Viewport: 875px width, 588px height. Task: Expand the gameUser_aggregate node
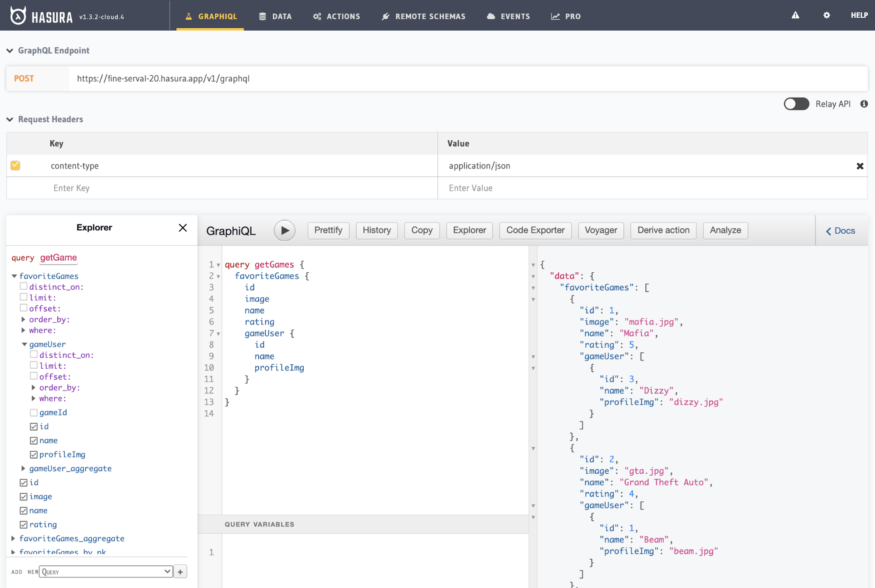[x=24, y=468]
